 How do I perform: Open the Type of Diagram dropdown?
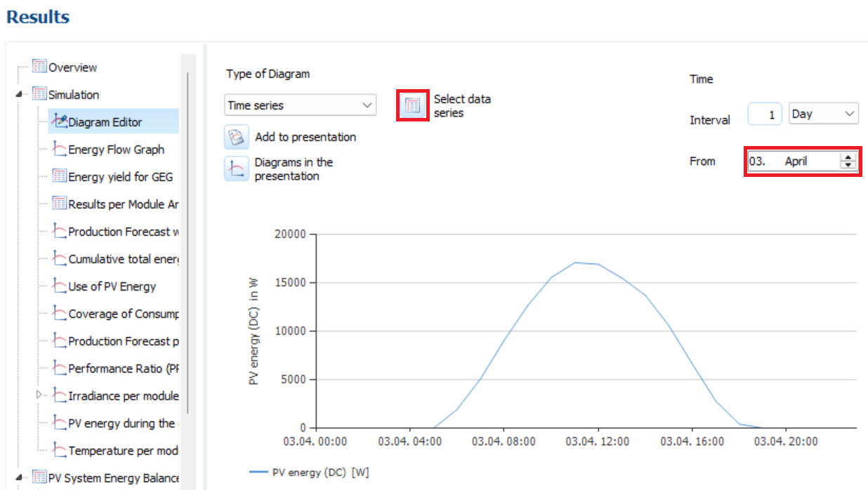coord(301,105)
